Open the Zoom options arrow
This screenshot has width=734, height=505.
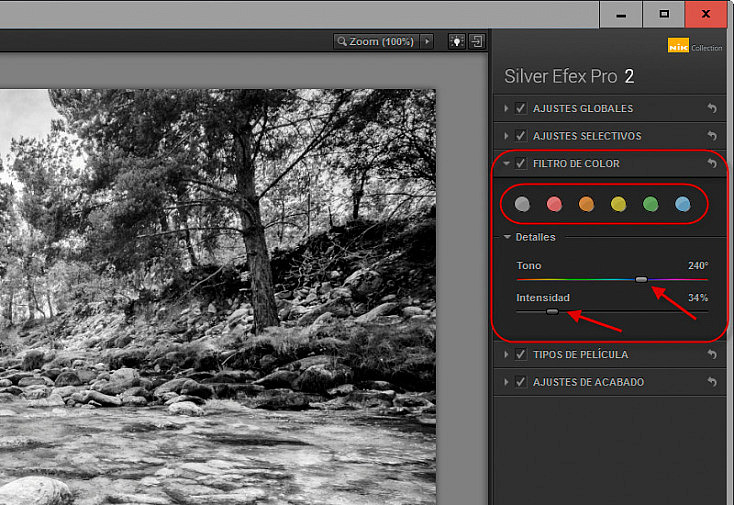pos(427,41)
